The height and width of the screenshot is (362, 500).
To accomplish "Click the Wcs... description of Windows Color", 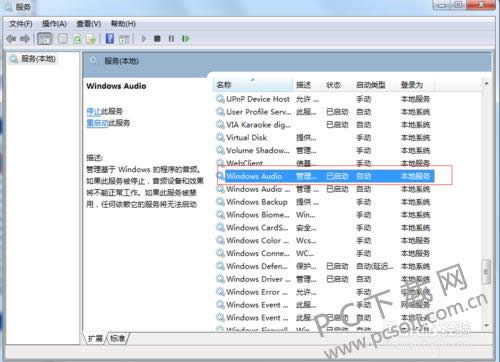I will point(306,240).
